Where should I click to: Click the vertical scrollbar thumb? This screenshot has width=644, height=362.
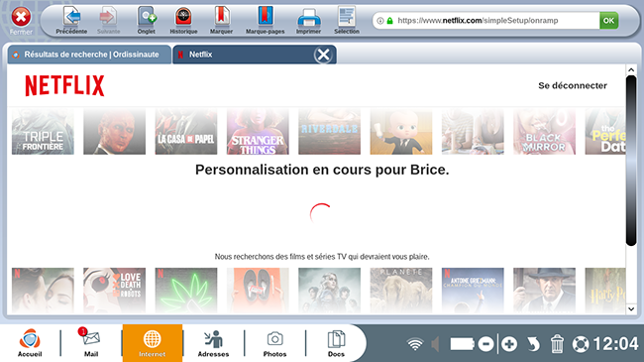point(631,161)
